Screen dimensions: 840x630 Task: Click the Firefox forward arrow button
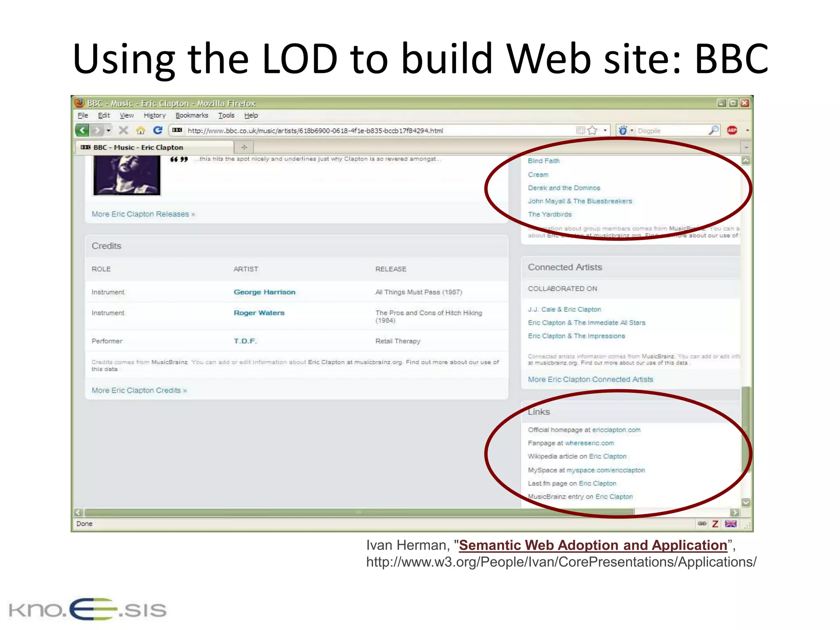[97, 130]
